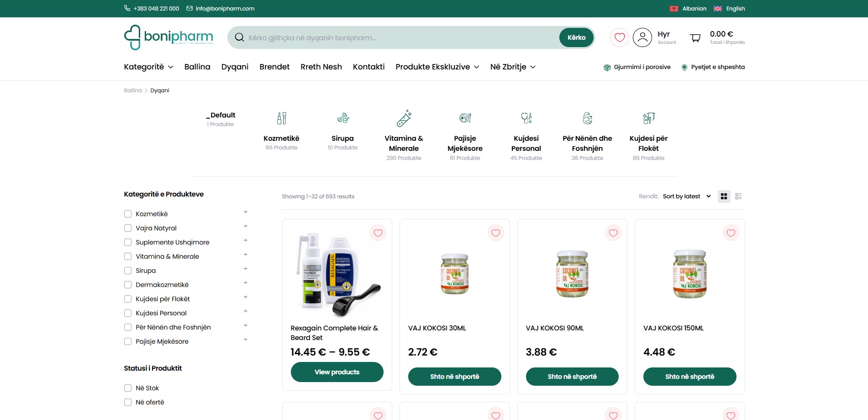Image resolution: width=868 pixels, height=420 pixels.
Task: Open Reth Nesh page
Action: [x=321, y=67]
